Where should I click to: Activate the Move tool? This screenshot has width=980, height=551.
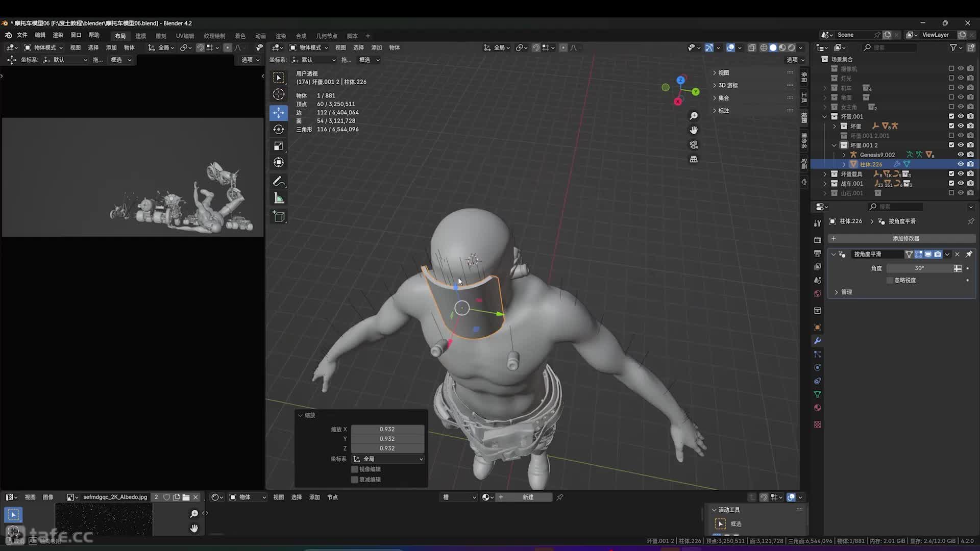(x=279, y=112)
